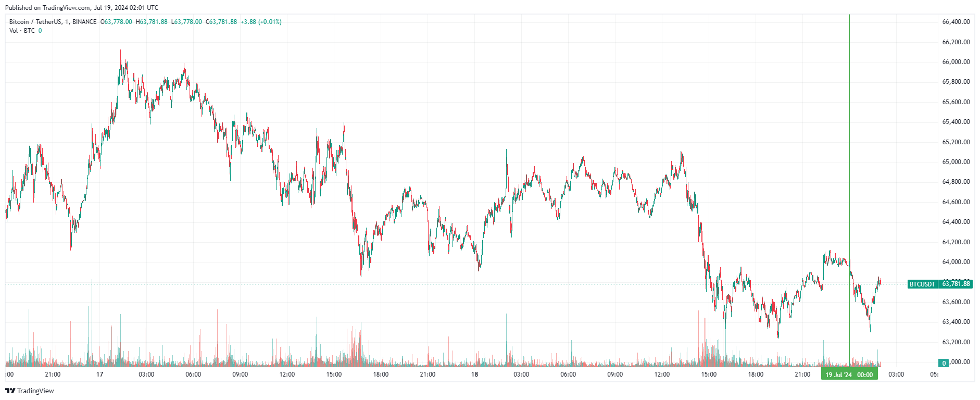Click the BTCUSDT price label tag
This screenshot has width=980, height=400.
point(922,284)
